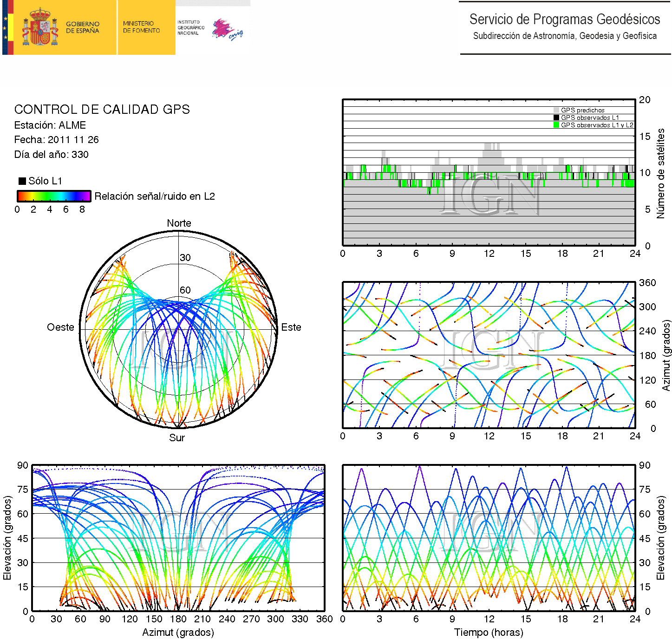Click the 'MINISTERIO DE FOMENTO' banner text
Screen dimensions: 672x640
141,27
